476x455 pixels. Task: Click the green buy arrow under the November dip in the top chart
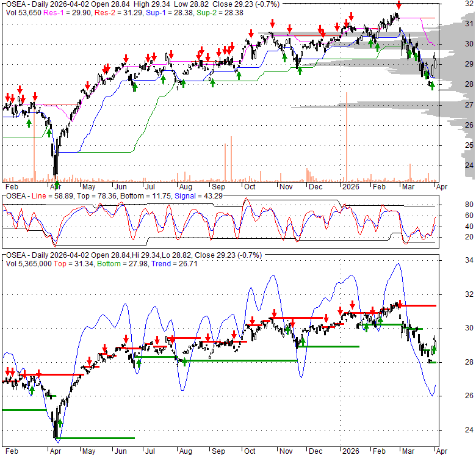click(x=299, y=70)
